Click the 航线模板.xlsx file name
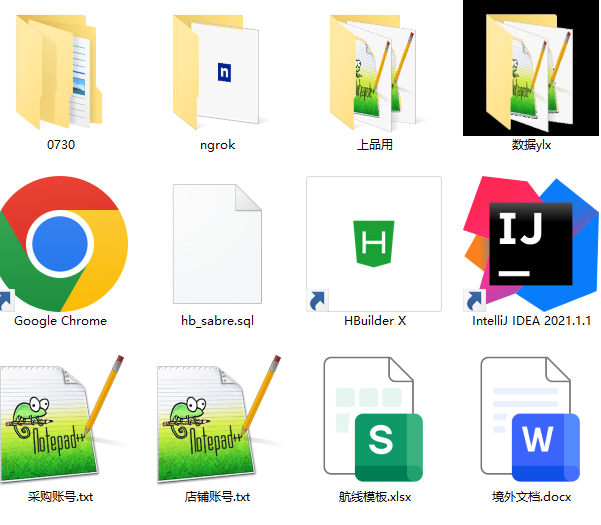 click(x=374, y=497)
